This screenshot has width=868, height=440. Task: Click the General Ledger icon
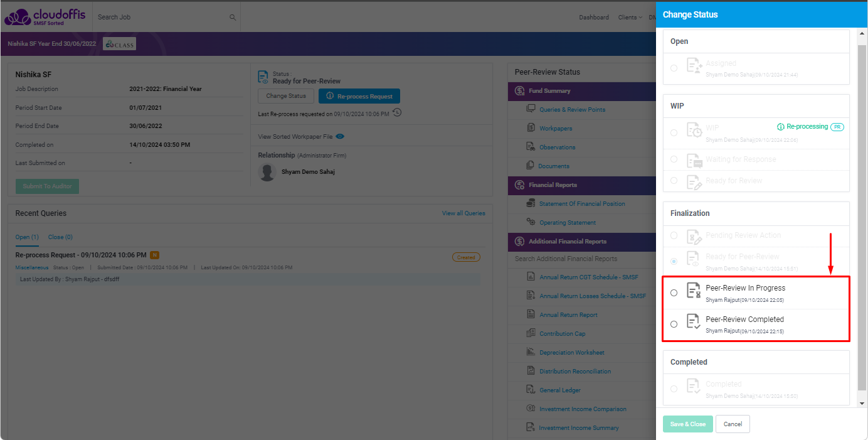[x=531, y=390]
